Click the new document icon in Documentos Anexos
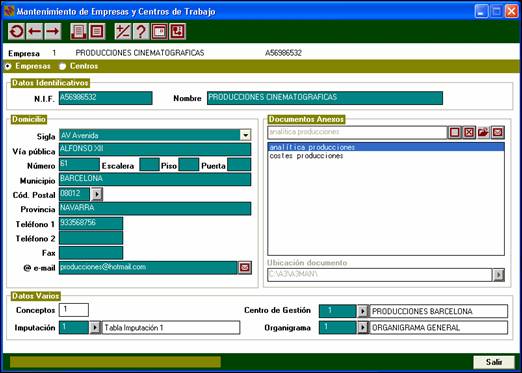The width and height of the screenshot is (522, 373). [x=455, y=133]
